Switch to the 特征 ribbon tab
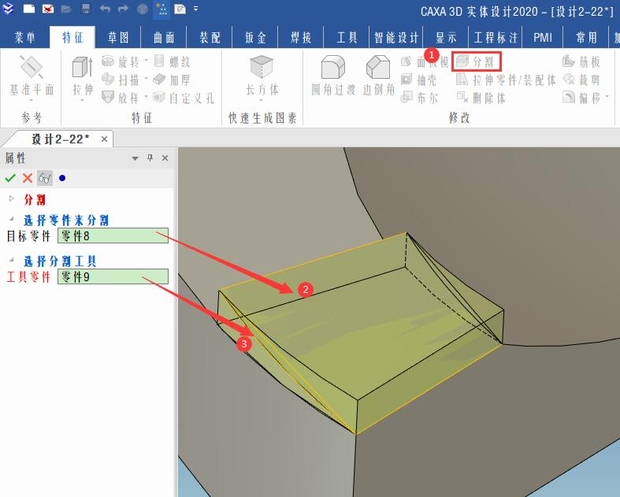Image resolution: width=620 pixels, height=497 pixels. coord(72,38)
